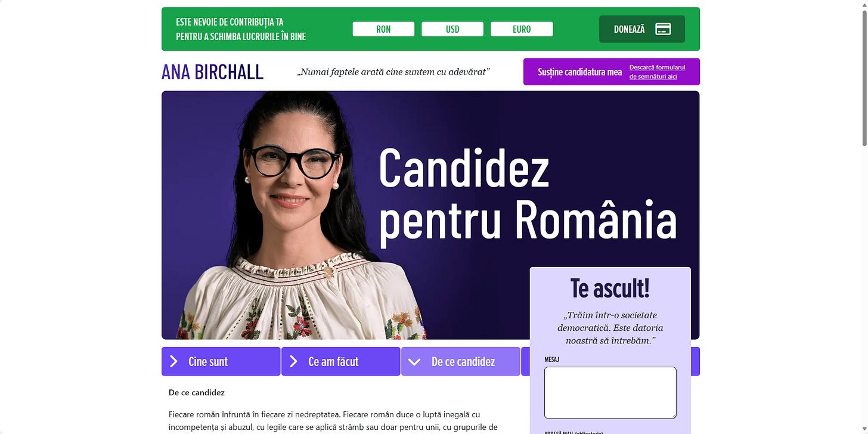Viewport: 868px width, 434px height.
Task: Click the page's vertical scrollbar thumb
Action: click(x=864, y=77)
